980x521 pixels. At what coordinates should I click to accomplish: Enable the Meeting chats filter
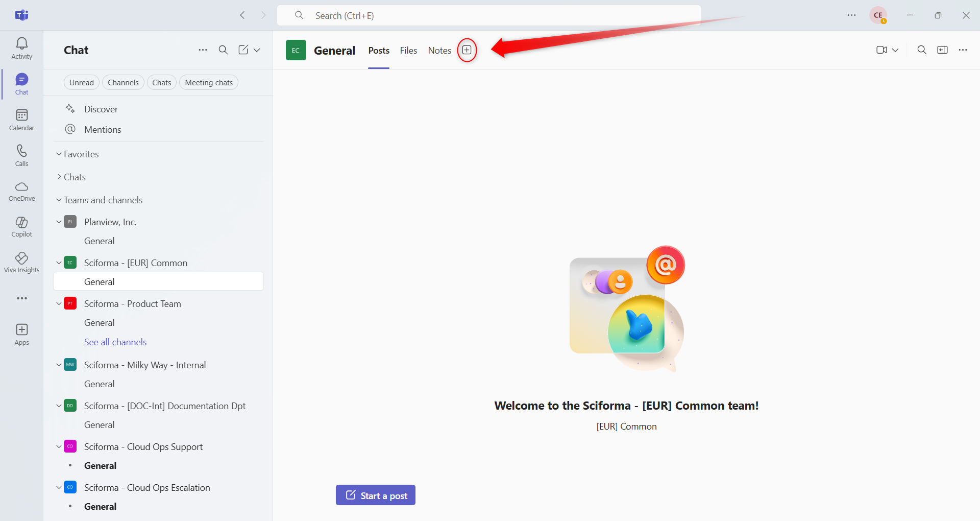tap(209, 83)
